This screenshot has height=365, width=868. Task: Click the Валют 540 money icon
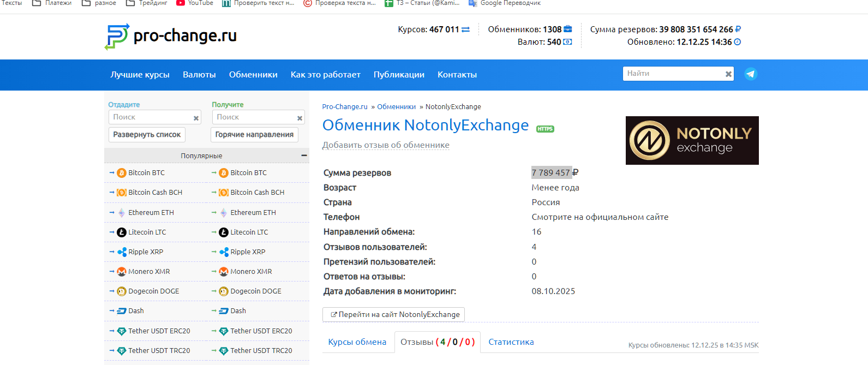[567, 42]
